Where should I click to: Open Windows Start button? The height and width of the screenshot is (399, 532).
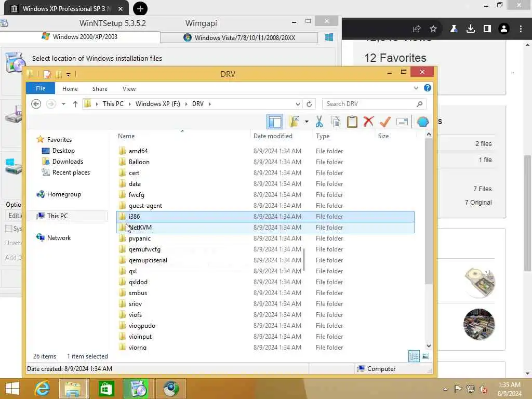pyautogui.click(x=12, y=389)
